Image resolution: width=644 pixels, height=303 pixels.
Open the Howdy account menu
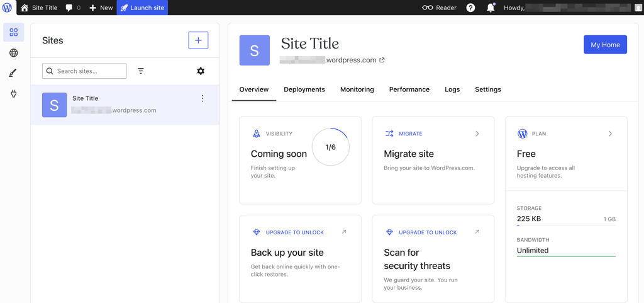(x=572, y=8)
